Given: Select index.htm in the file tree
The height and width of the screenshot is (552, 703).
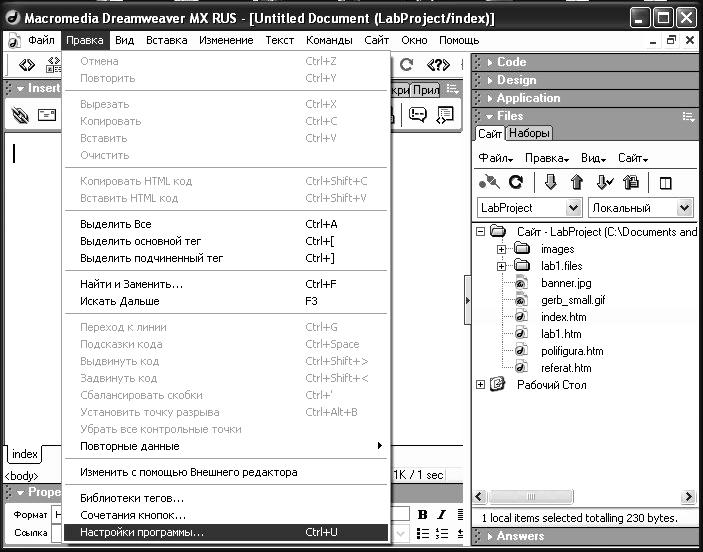Looking at the screenshot, I should (x=564, y=317).
